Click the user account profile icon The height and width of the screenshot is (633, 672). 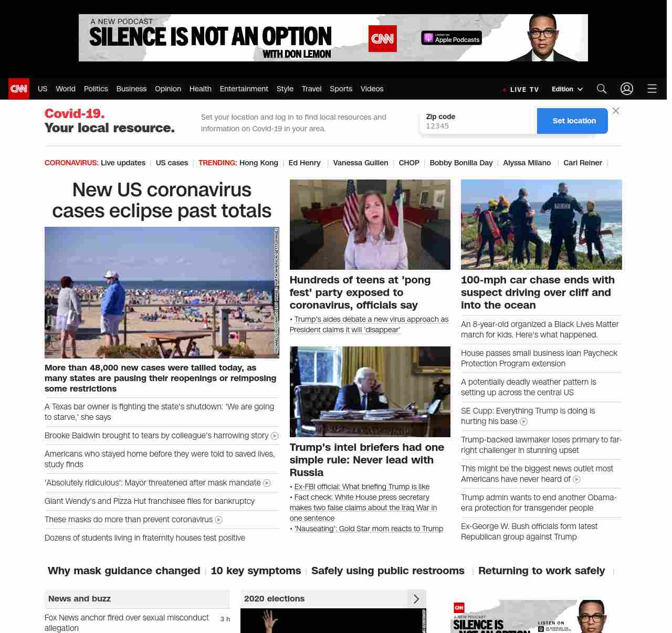(x=627, y=89)
